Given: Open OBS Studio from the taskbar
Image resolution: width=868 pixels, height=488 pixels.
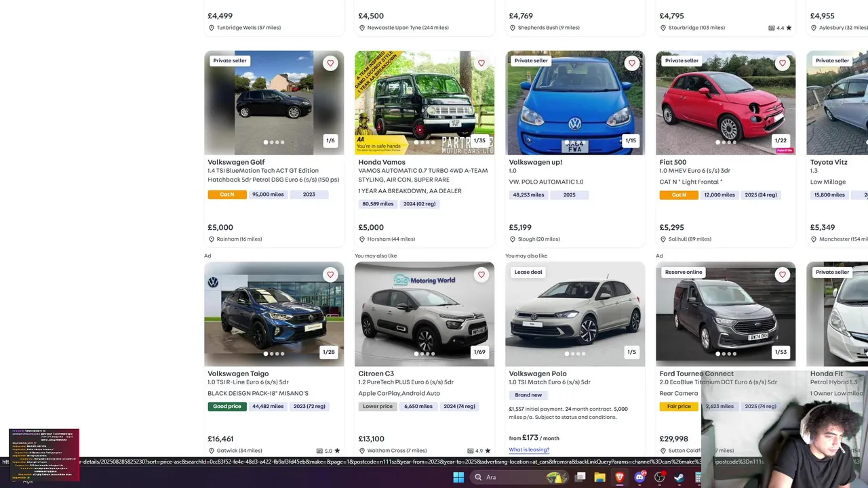Looking at the screenshot, I should (x=659, y=477).
